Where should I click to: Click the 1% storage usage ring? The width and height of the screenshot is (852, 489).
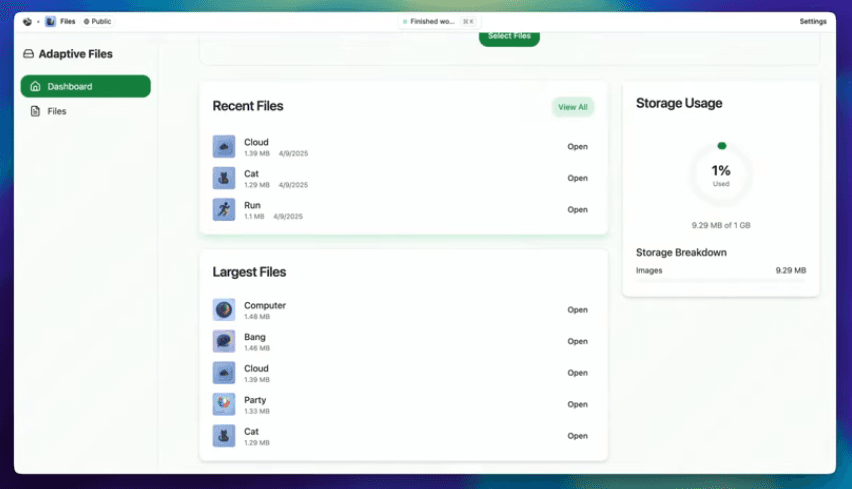tap(721, 175)
